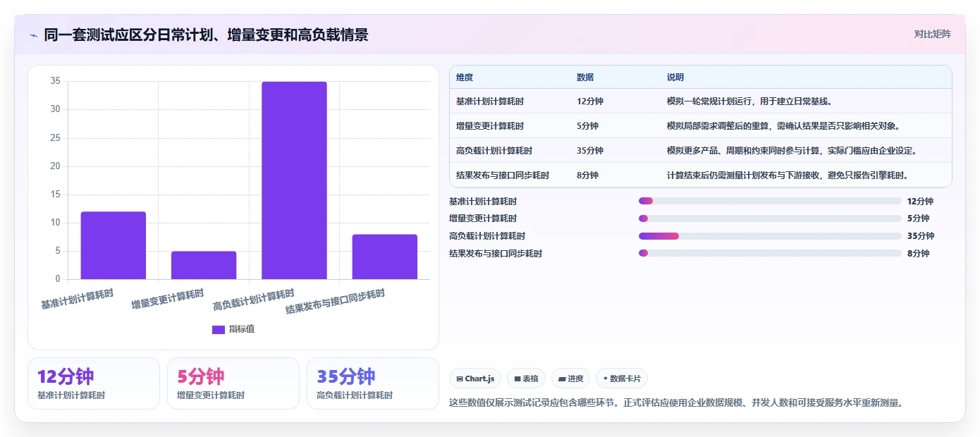Click the 高负载计划计算耗时 cell in the table
Viewport: 980px width, 437px height.
pyautogui.click(x=494, y=151)
